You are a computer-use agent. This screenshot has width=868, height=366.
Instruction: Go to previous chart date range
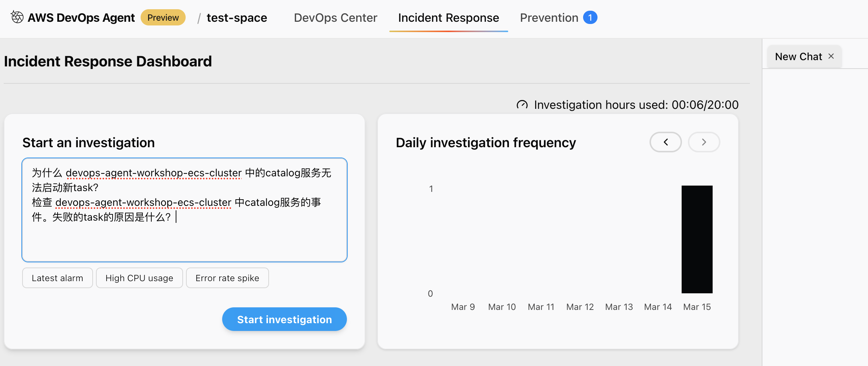click(x=665, y=142)
